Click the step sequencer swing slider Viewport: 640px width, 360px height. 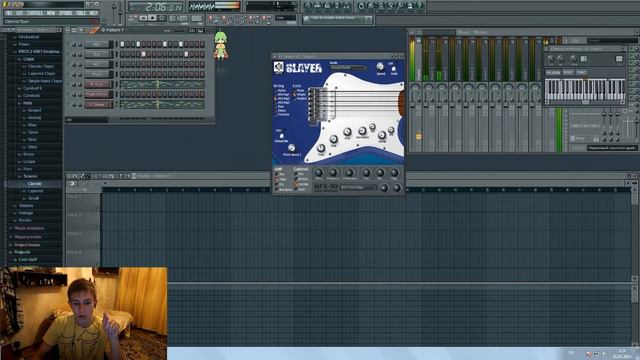pyautogui.click(x=180, y=30)
